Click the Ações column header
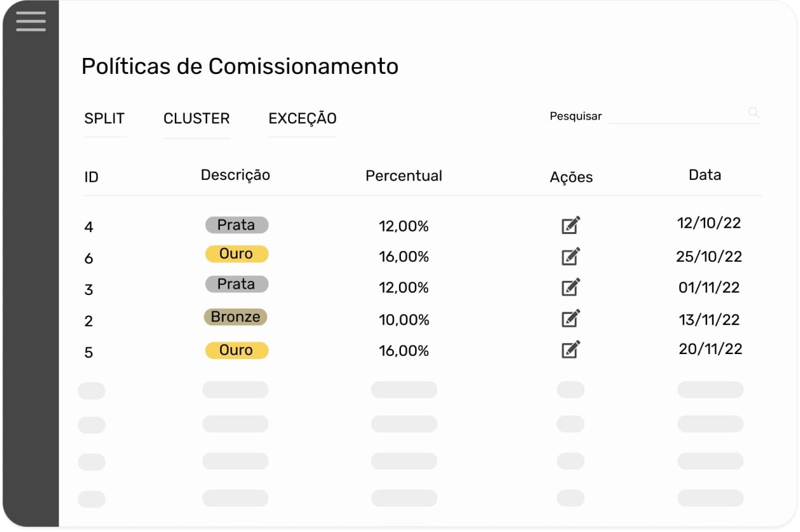 [x=571, y=177]
